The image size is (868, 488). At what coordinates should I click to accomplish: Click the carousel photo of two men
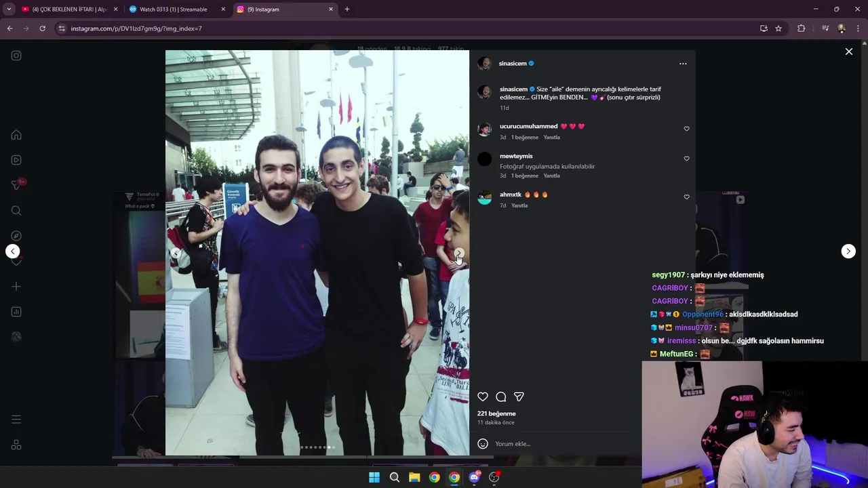coord(317,253)
